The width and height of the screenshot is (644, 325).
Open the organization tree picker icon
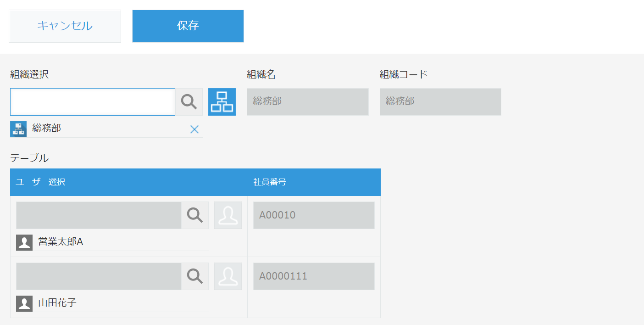[x=222, y=102]
